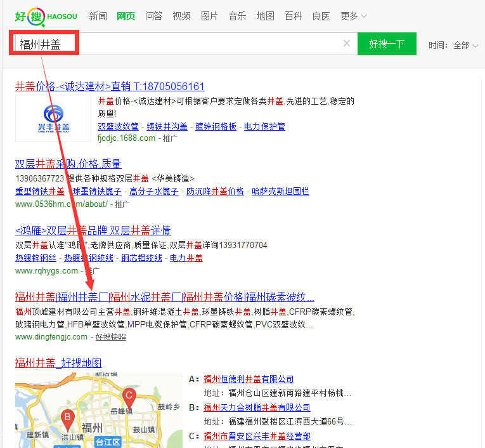The width and height of the screenshot is (485, 448).
Task: Open the 地图 tab
Action: (266, 16)
